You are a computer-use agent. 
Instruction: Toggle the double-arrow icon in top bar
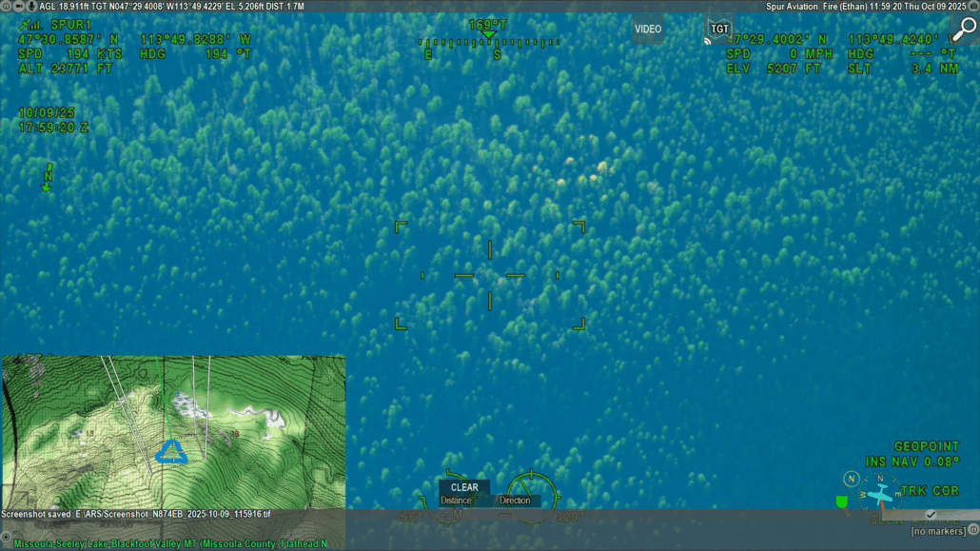coord(19,6)
